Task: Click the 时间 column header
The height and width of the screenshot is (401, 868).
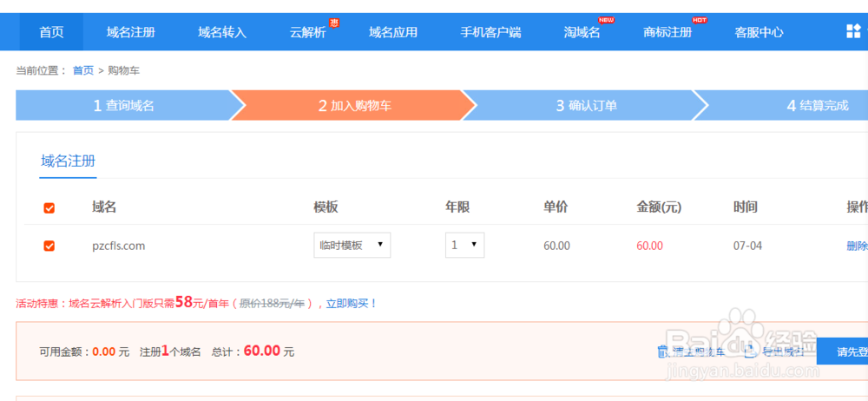Action: 745,207
